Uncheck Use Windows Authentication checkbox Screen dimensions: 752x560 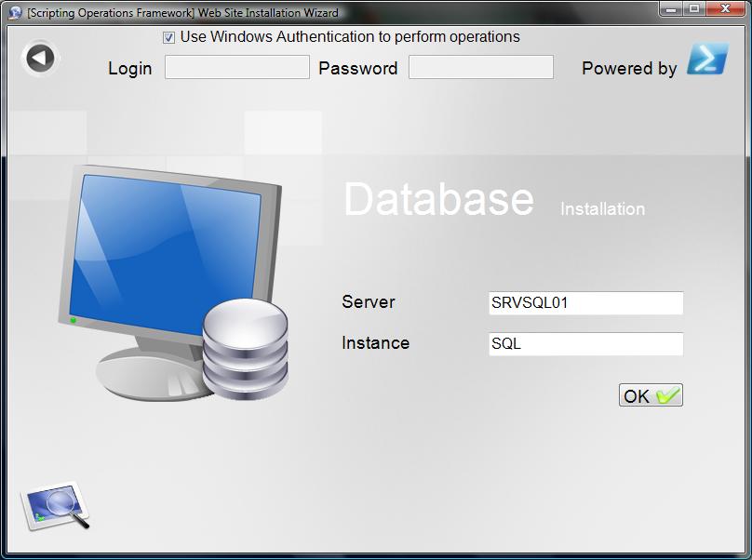pyautogui.click(x=168, y=37)
